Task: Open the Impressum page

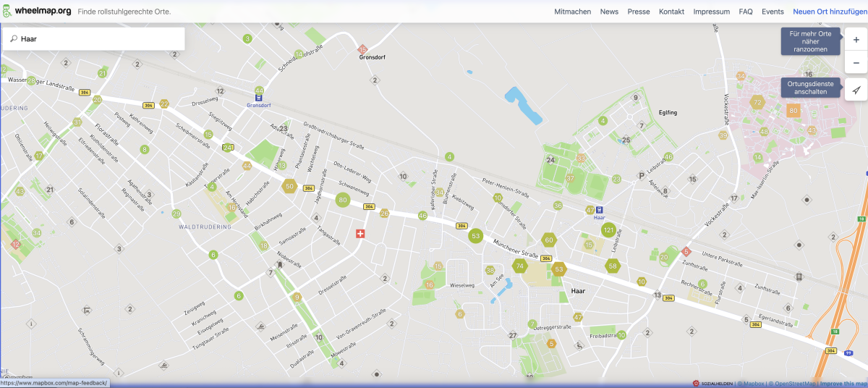Action: (x=711, y=12)
